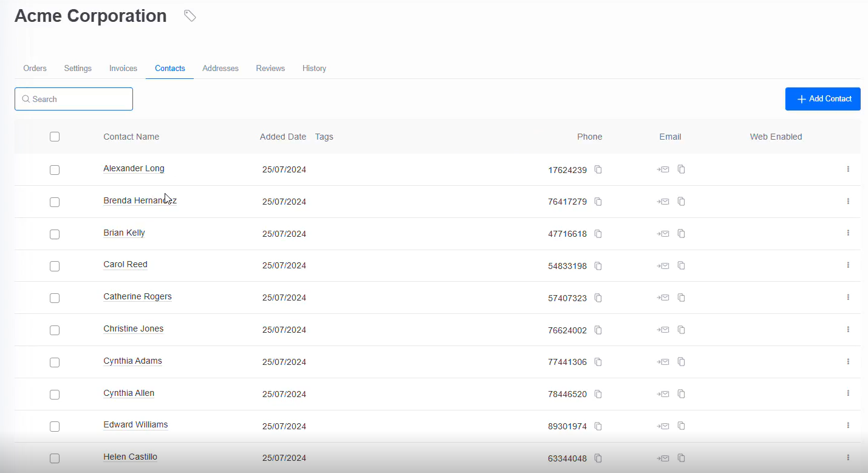Click the tag icon beside Acme Corporation
Viewport: 868px width, 473px height.
190,16
